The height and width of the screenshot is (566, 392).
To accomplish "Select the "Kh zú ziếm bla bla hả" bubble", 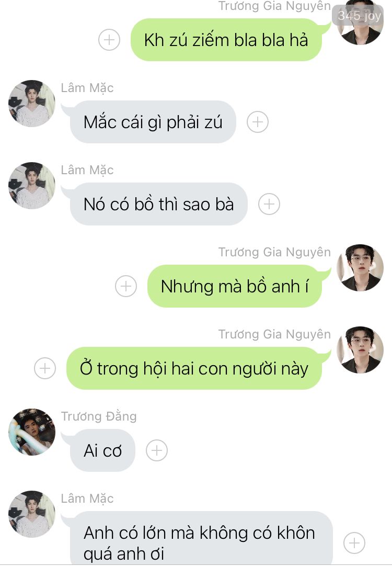I will tap(226, 40).
